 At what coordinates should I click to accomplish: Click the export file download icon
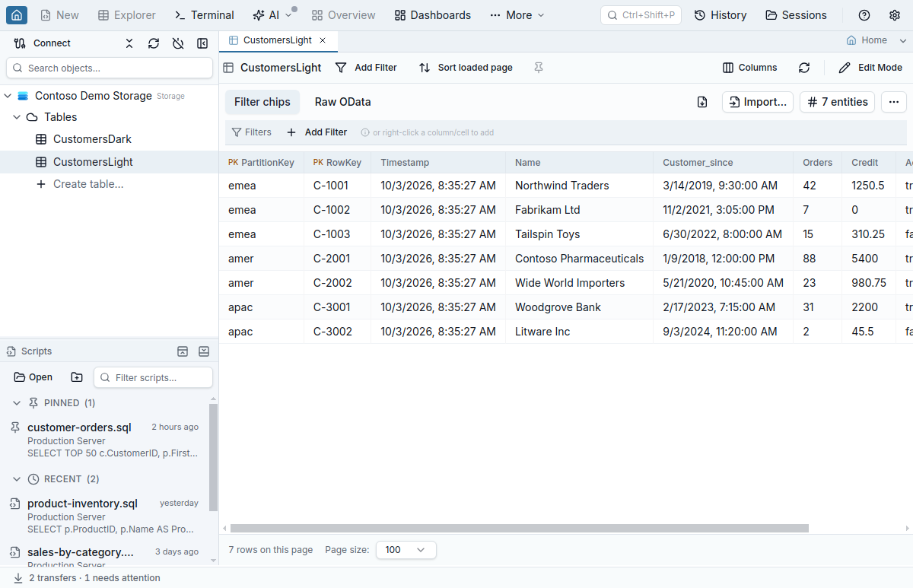pos(702,102)
